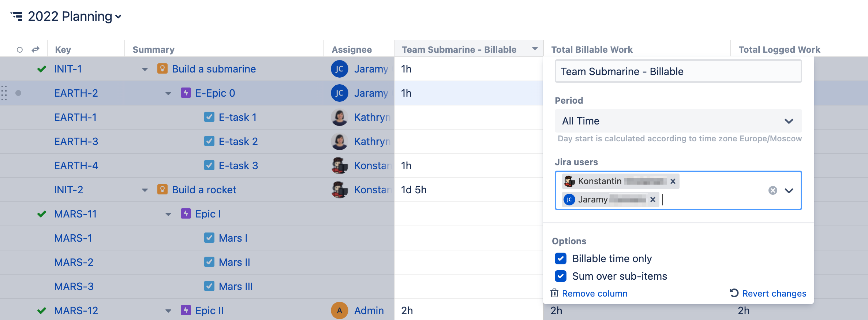Remove Jaramy from the Jira users field
Image resolution: width=868 pixels, height=320 pixels.
point(653,200)
